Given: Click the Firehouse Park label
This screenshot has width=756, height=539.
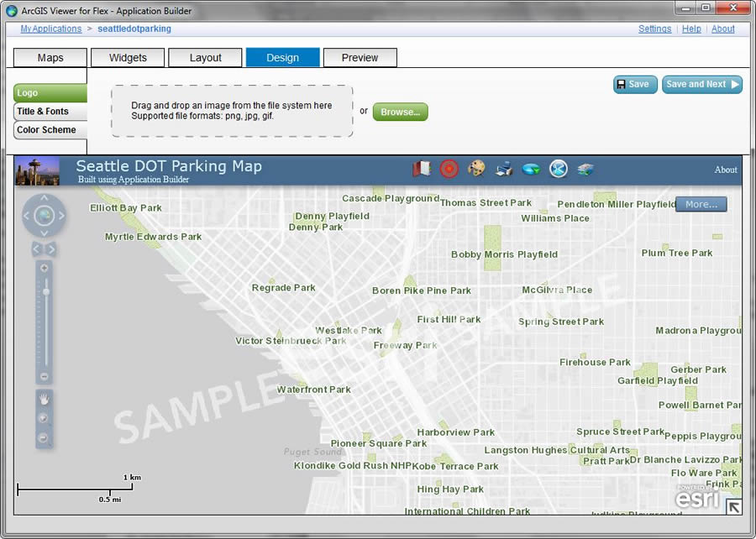Looking at the screenshot, I should point(595,362).
